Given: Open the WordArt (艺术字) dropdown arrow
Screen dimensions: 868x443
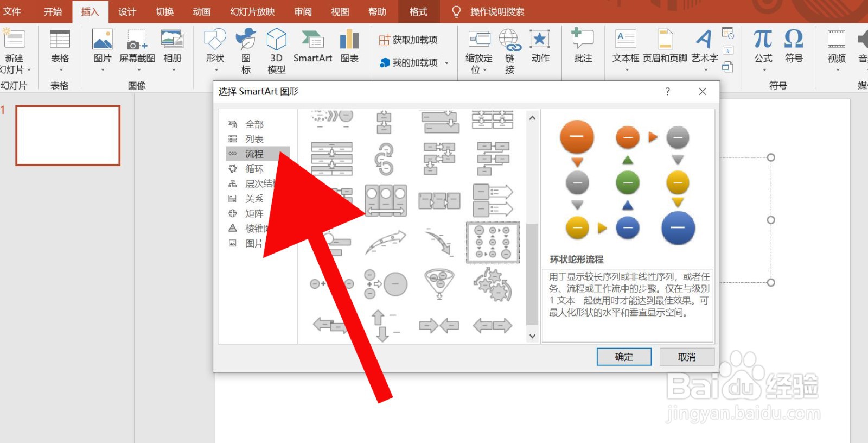Looking at the screenshot, I should click(x=706, y=70).
